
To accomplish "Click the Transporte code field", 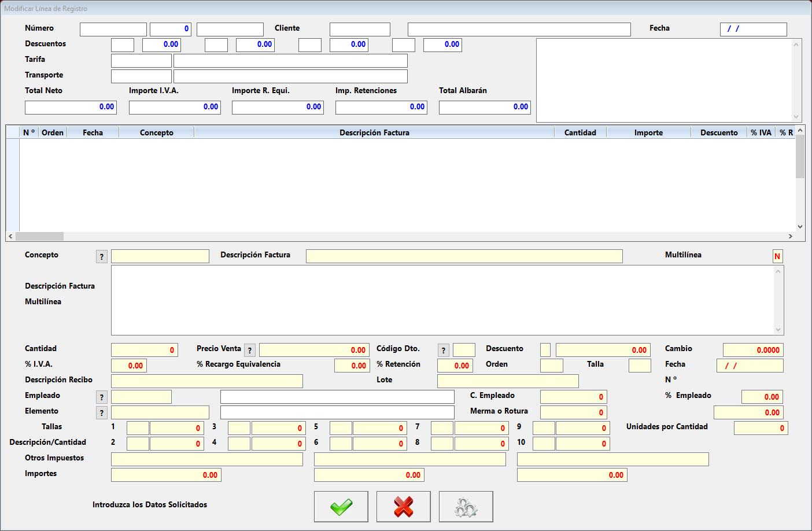I will tap(141, 76).
